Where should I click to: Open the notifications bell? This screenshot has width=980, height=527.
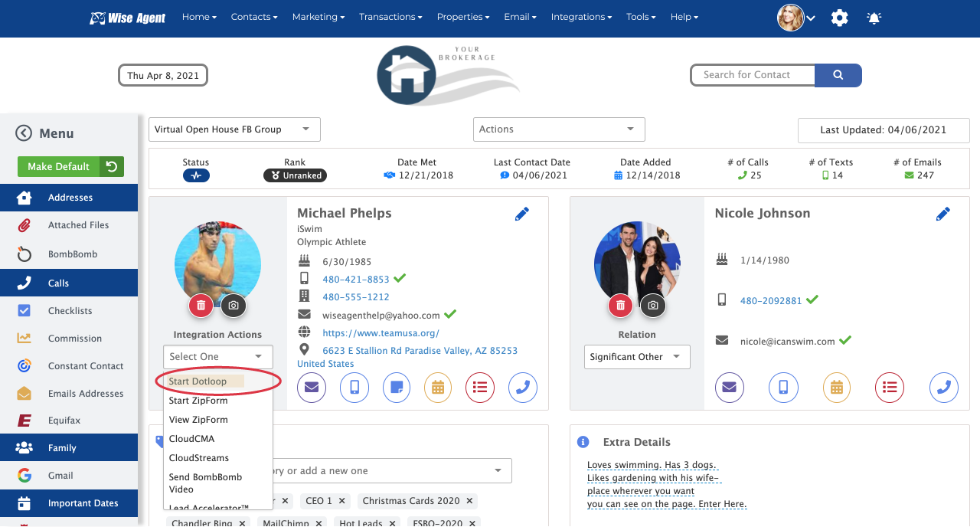click(874, 18)
